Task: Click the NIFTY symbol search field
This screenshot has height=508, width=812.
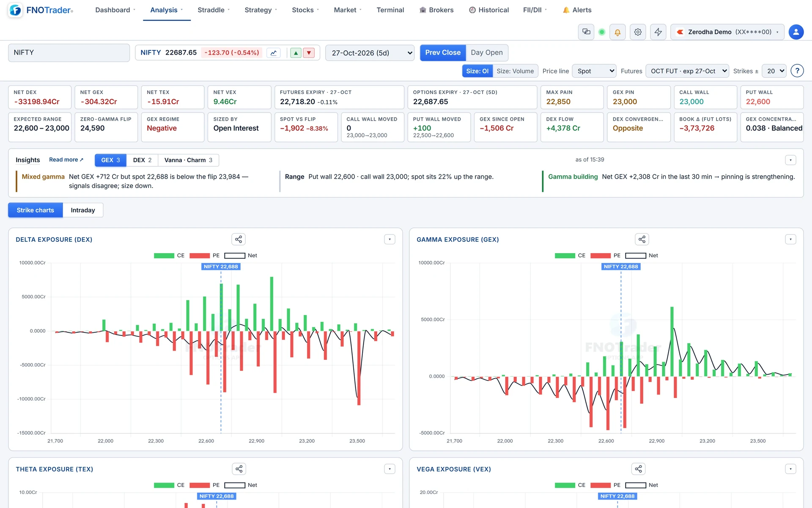Action: click(x=69, y=52)
